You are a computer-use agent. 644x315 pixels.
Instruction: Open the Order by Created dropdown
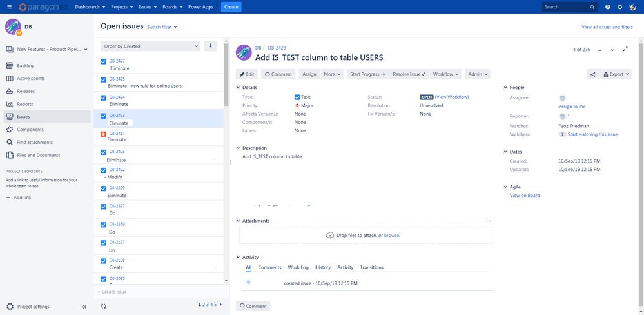[150, 46]
